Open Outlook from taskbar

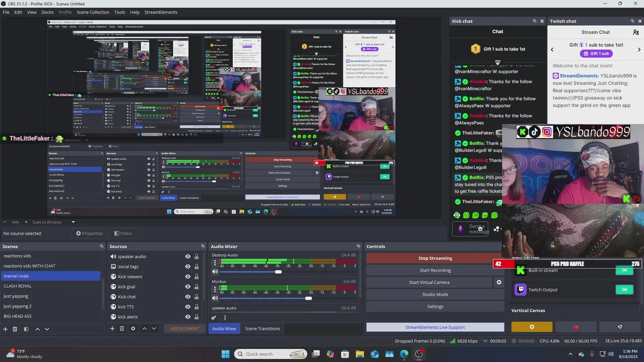375,354
